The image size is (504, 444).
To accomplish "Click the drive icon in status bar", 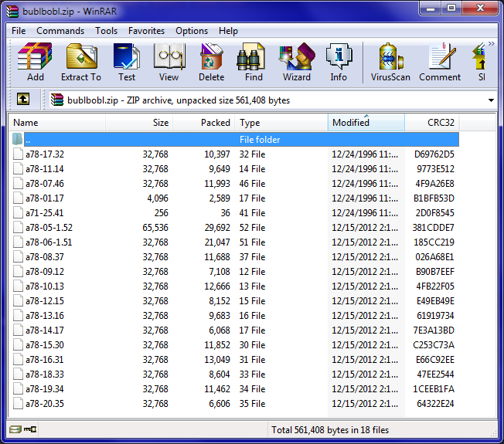I will click(x=15, y=429).
